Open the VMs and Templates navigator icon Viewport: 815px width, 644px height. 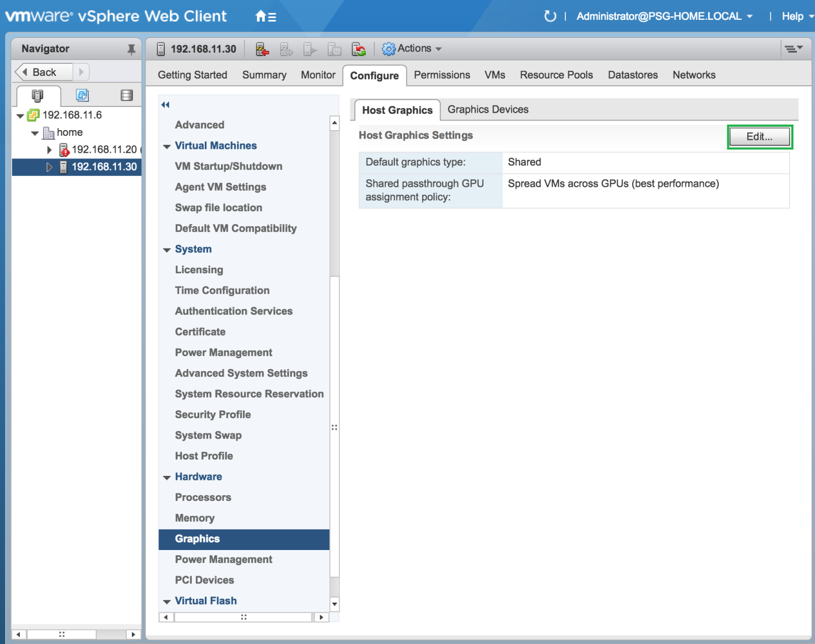tap(83, 95)
